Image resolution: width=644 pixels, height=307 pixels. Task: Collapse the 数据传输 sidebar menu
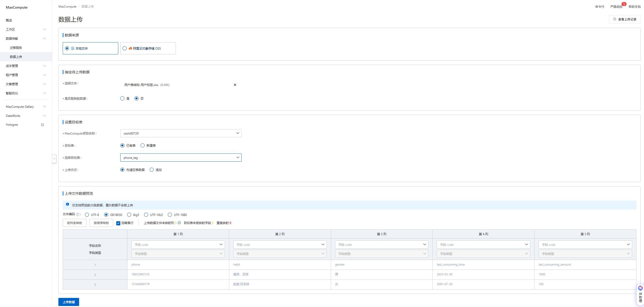26,38
